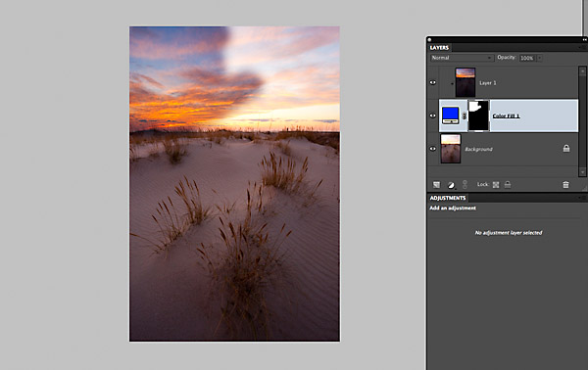The width and height of the screenshot is (588, 370).
Task: Open the Normal blend mode dropdown
Action: [462, 58]
